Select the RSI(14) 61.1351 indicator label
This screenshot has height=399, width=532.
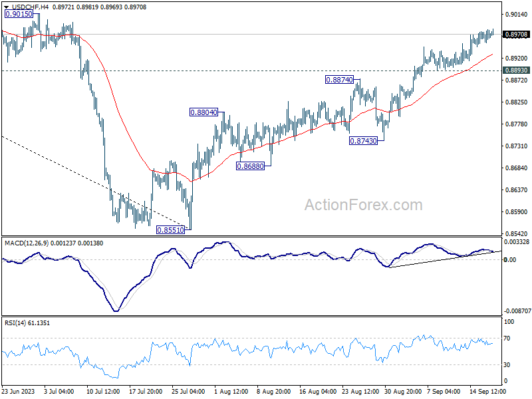pyautogui.click(x=27, y=323)
